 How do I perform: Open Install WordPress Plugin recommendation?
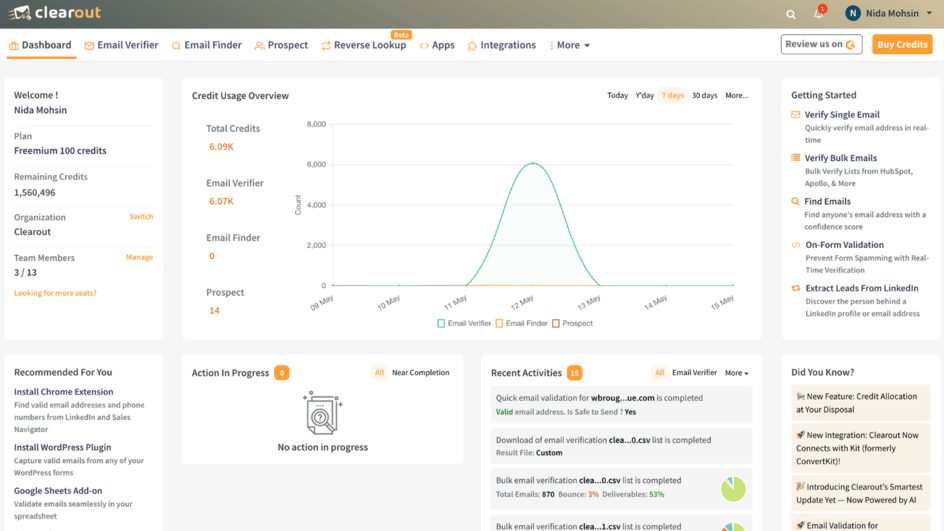(x=63, y=447)
